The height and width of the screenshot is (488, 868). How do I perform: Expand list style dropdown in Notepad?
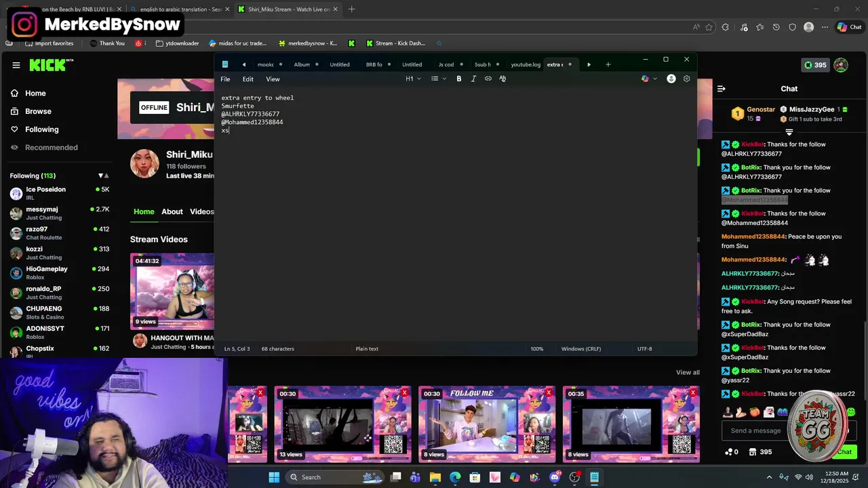444,79
